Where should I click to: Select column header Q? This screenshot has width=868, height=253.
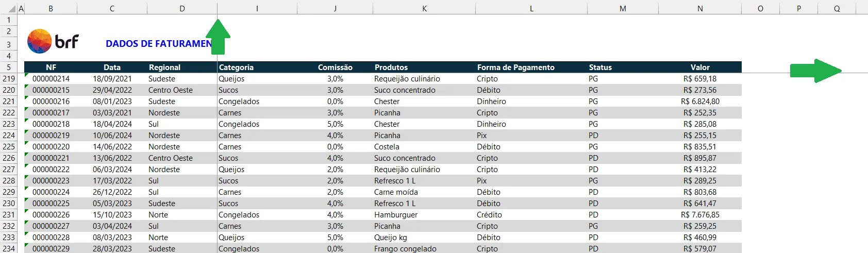click(837, 9)
